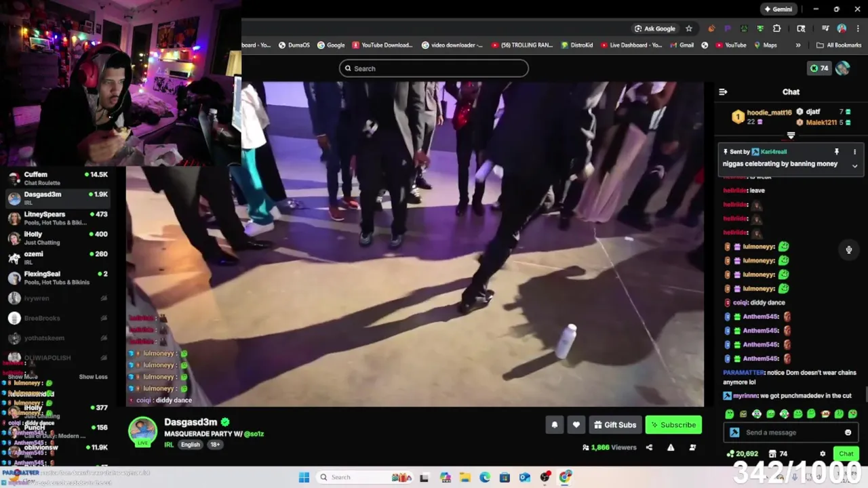Open OBS Studio from the taskbar
The width and height of the screenshot is (868, 488).
point(545,477)
